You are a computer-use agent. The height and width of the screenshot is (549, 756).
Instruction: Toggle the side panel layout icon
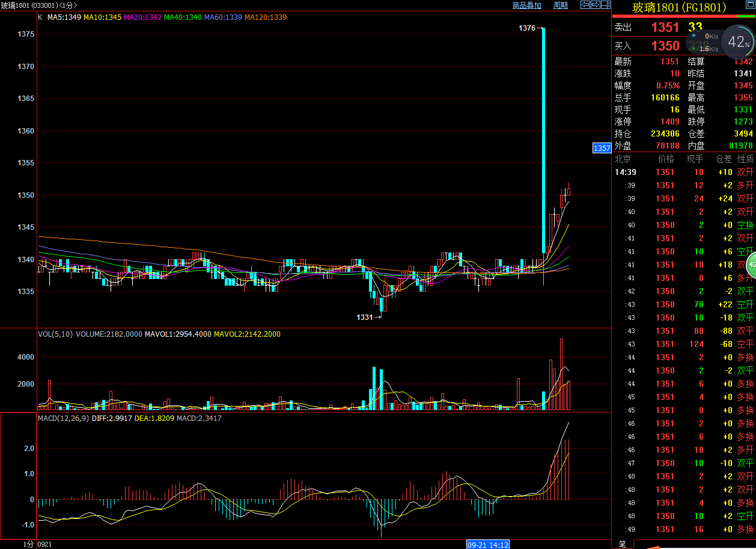pos(605,5)
